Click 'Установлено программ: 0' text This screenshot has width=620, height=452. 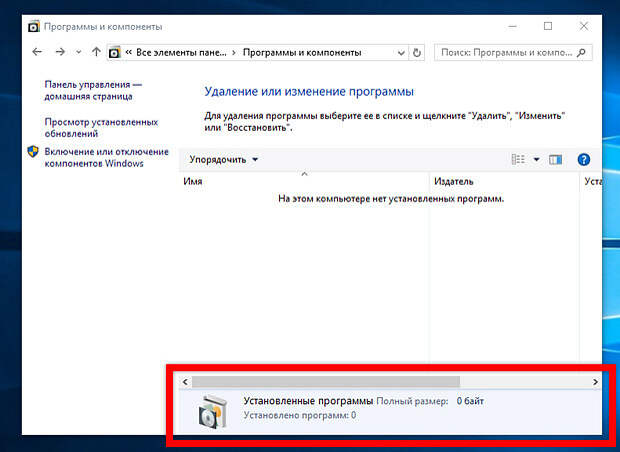click(300, 416)
